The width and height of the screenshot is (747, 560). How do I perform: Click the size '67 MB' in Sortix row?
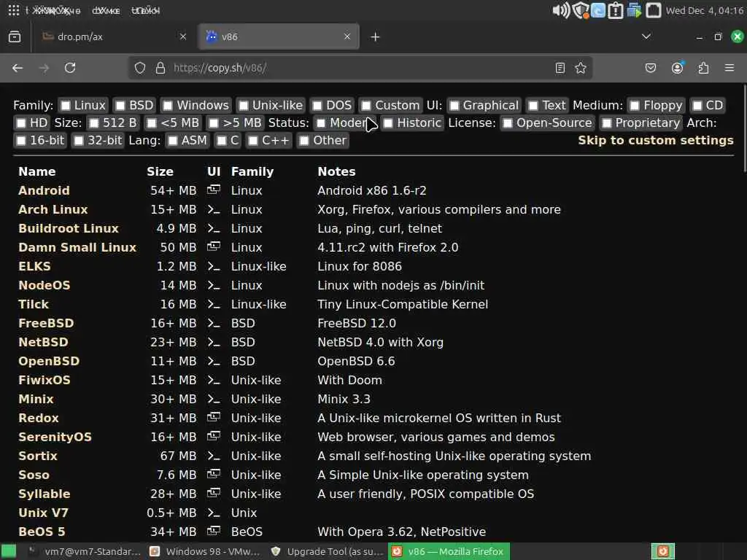178,456
